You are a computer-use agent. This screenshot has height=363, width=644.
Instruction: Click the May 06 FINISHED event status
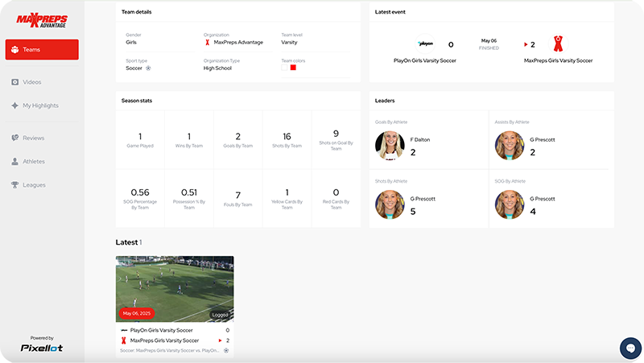(x=489, y=44)
